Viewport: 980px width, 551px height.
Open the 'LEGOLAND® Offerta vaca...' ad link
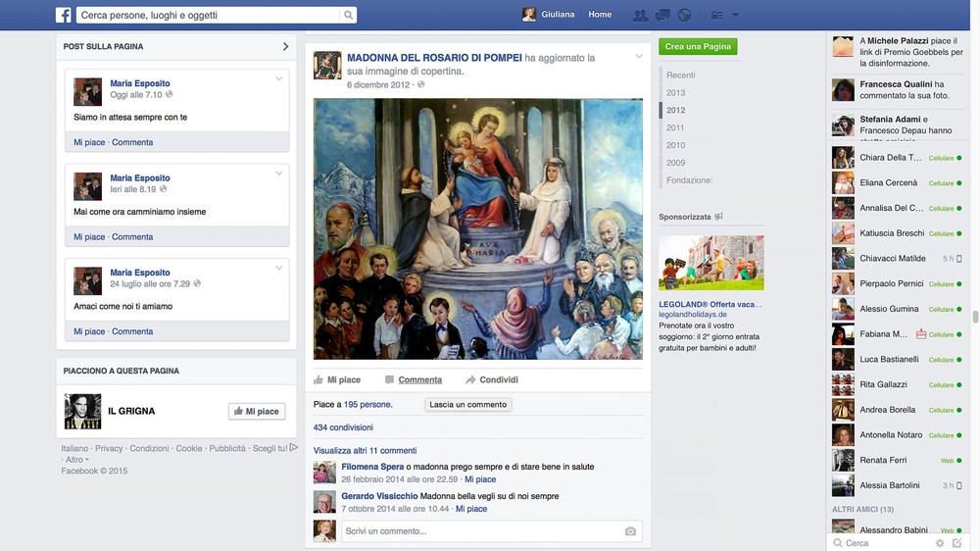click(710, 305)
